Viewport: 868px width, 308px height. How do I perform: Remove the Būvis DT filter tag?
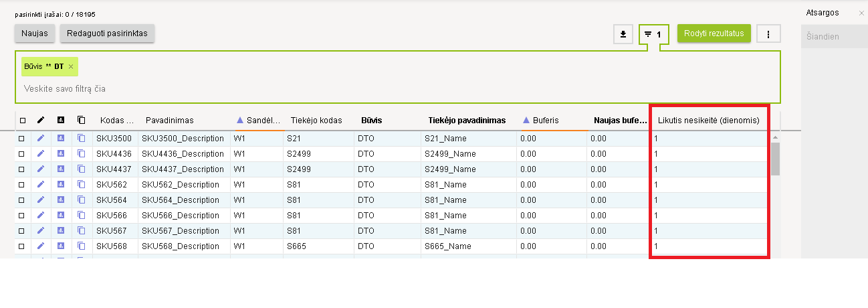click(71, 67)
